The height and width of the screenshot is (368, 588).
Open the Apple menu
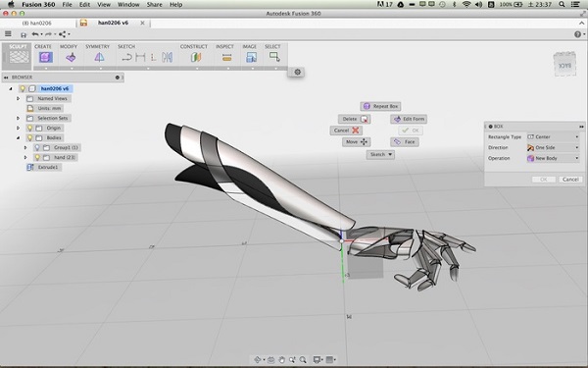point(11,5)
